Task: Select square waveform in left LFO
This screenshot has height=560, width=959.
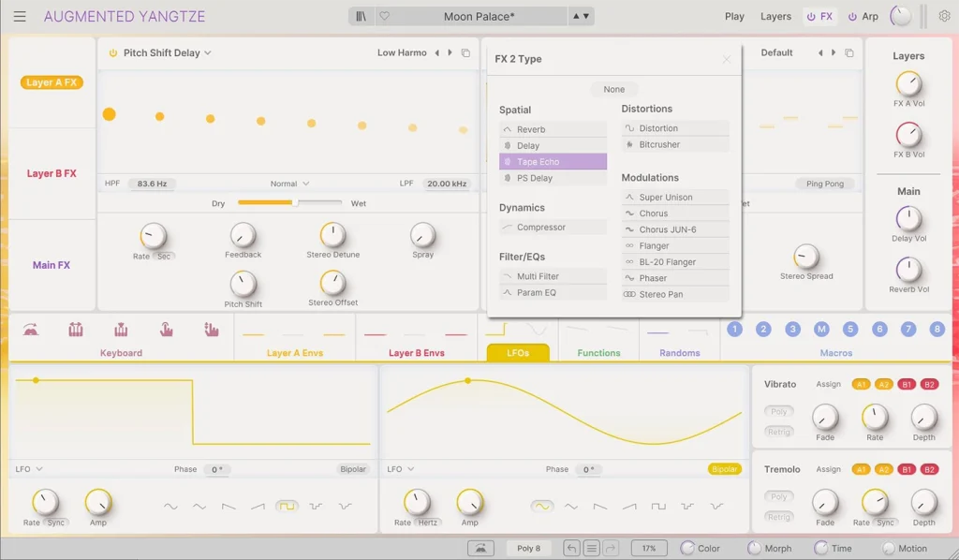Action: [x=287, y=507]
